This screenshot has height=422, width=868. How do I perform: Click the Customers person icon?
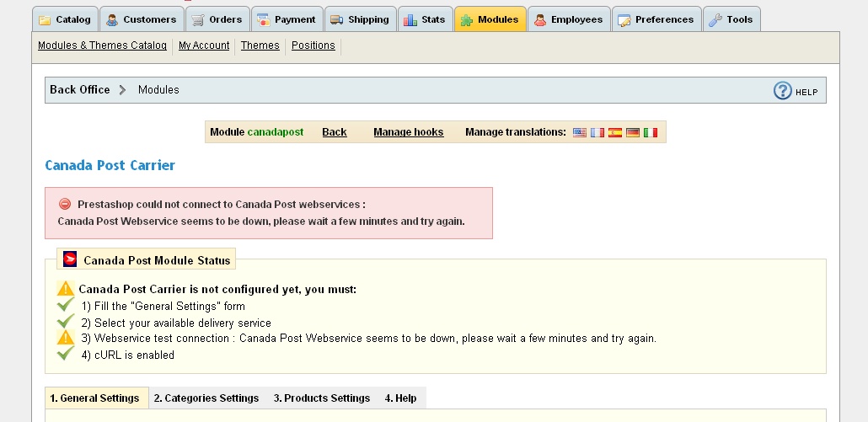click(112, 20)
